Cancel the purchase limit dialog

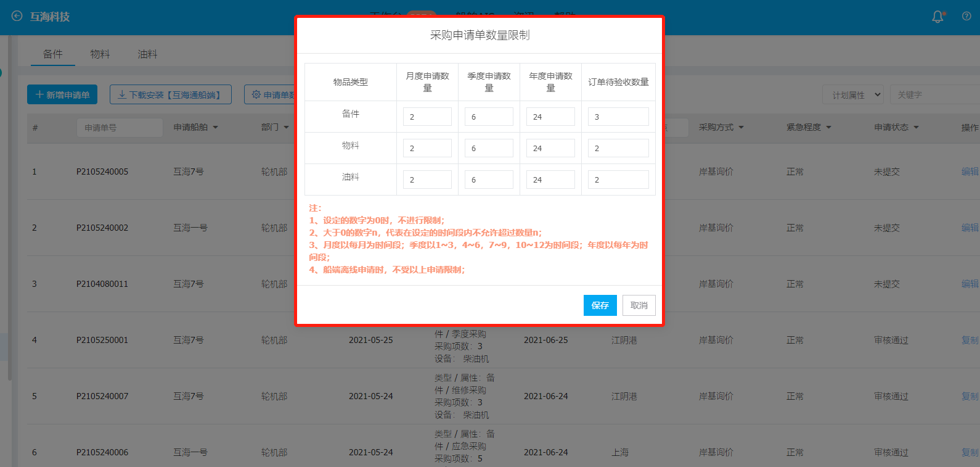point(639,305)
